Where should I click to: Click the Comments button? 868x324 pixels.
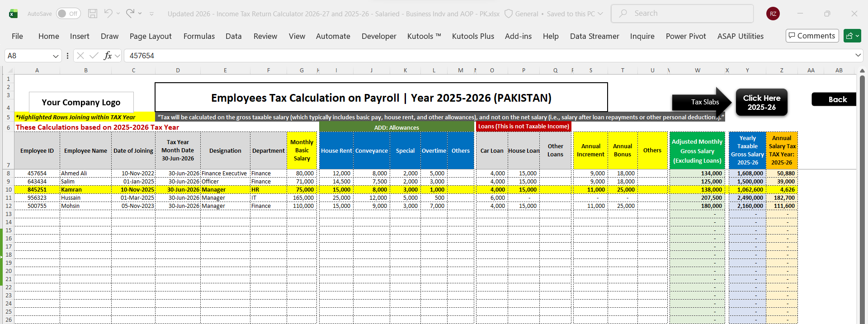coord(812,36)
